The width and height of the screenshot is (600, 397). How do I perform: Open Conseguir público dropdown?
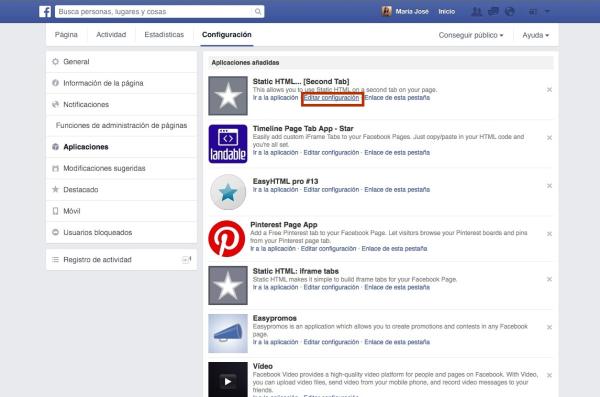[x=471, y=35]
